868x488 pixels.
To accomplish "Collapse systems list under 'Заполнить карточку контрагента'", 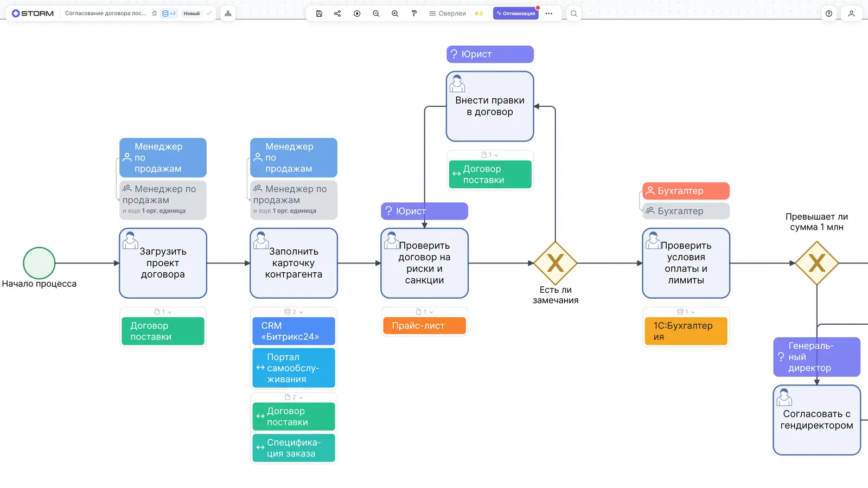I will [293, 312].
